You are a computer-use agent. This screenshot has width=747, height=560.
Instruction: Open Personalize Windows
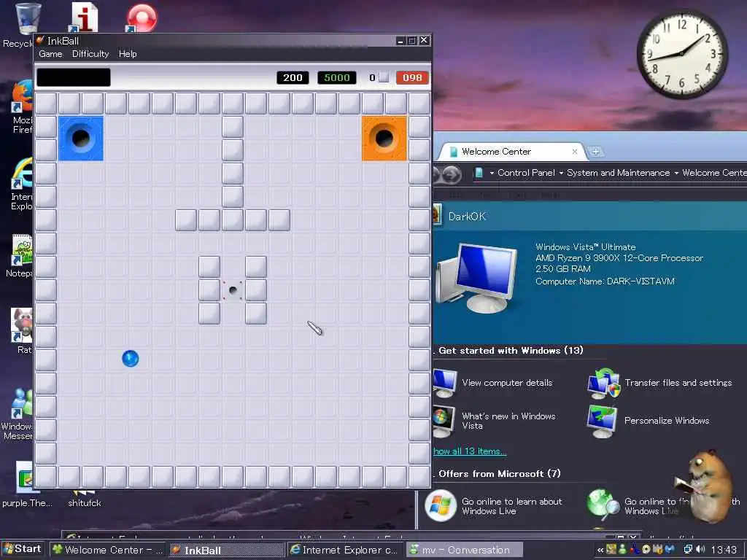click(649, 421)
